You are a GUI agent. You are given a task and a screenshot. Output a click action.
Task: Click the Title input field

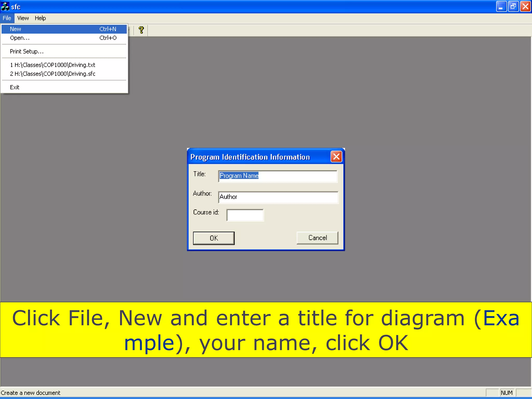tap(278, 176)
